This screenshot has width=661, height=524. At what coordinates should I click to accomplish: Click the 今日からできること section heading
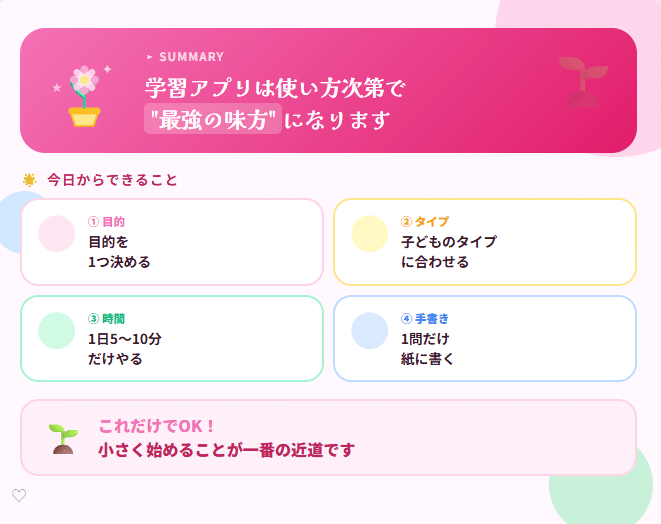(x=112, y=180)
